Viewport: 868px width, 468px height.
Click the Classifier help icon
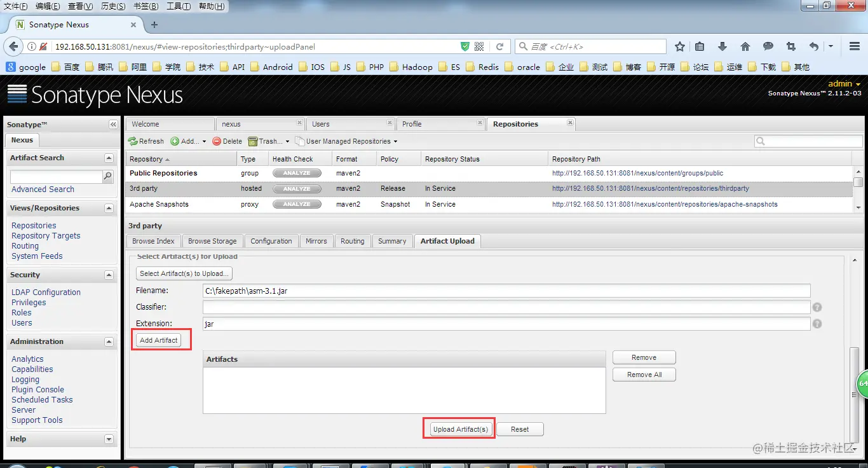[x=817, y=307]
